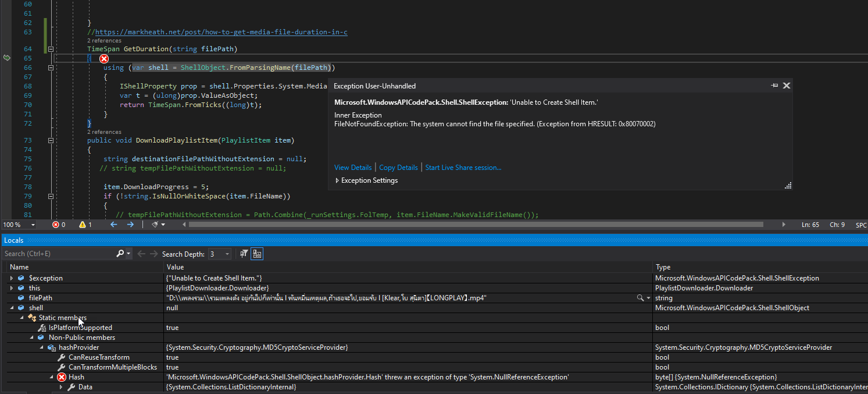Viewport: 868px width, 394px height.
Task: Expand the $exception variable node
Action: click(12, 278)
